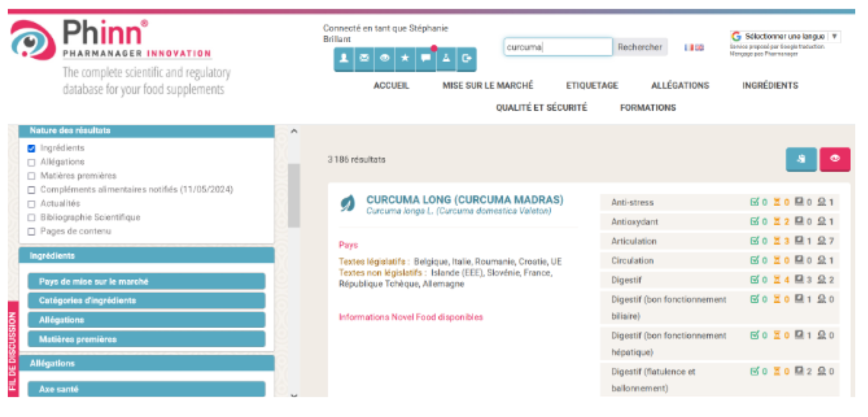
Task: Check the Matières premières checkbox
Action: [32, 176]
